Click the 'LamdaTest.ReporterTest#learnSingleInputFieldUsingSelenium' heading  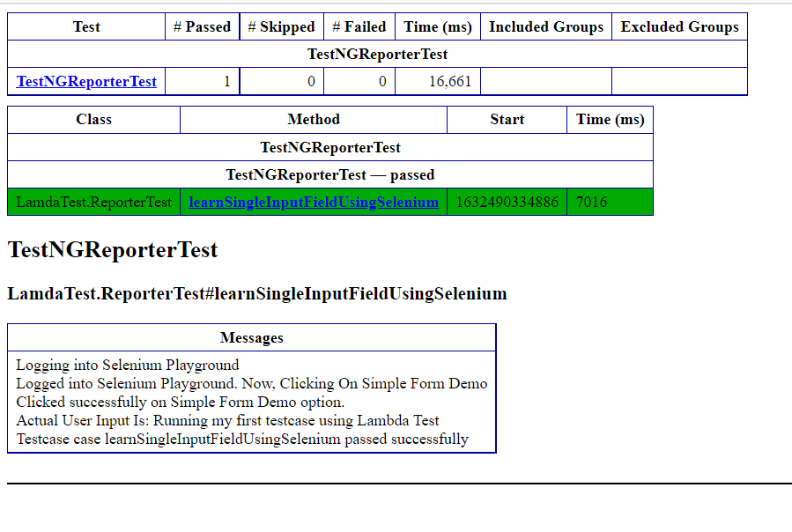click(x=257, y=293)
